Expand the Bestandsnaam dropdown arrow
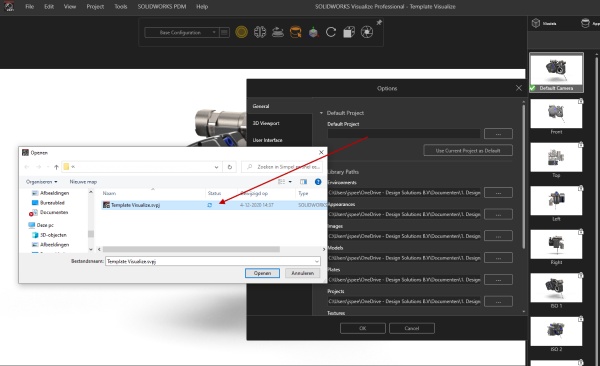 [317, 261]
